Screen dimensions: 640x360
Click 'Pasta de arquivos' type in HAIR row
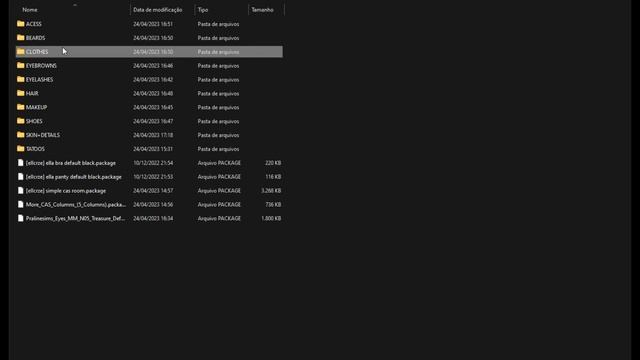click(x=218, y=93)
